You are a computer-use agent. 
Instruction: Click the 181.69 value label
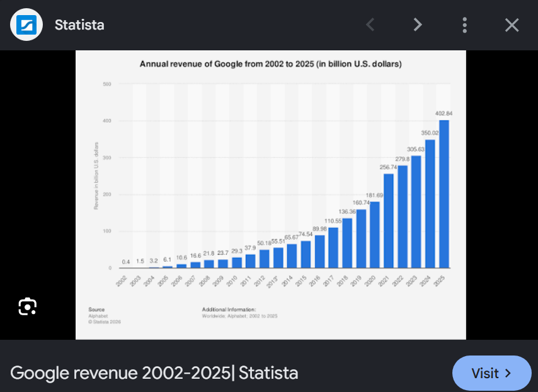pyautogui.click(x=374, y=195)
